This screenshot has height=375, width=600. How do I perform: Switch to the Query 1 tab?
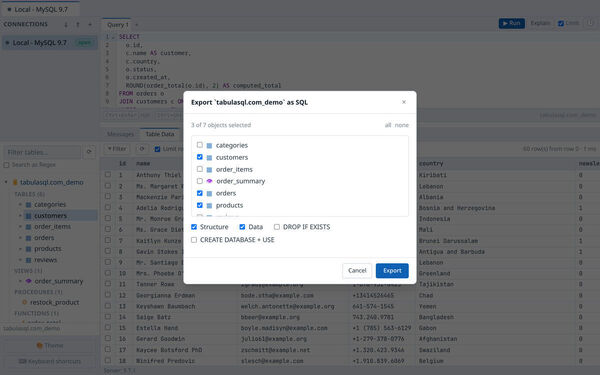point(117,24)
